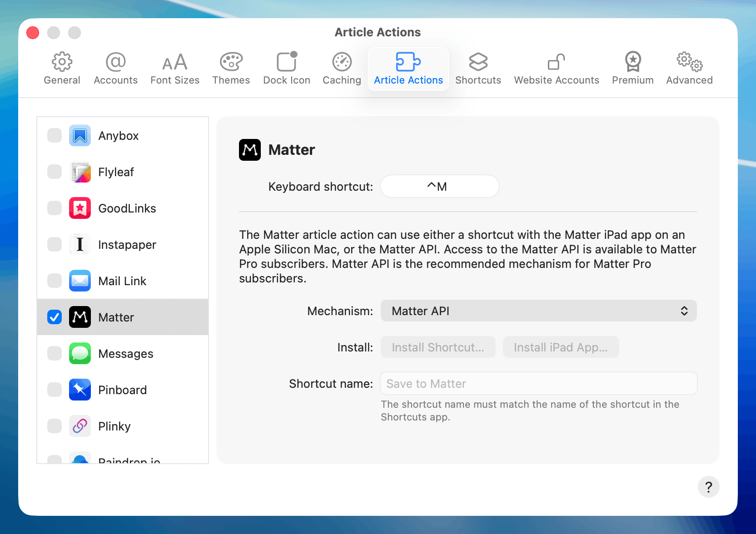The width and height of the screenshot is (756, 534).
Task: Enable the Plinky checkbox
Action: click(55, 426)
